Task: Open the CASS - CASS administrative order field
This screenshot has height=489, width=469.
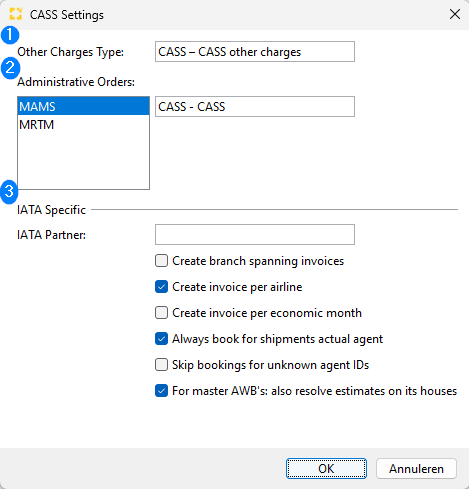Action: tap(255, 107)
